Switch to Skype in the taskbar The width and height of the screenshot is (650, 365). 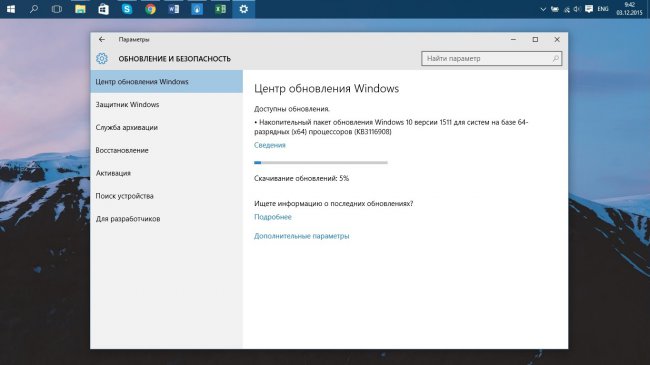click(127, 9)
